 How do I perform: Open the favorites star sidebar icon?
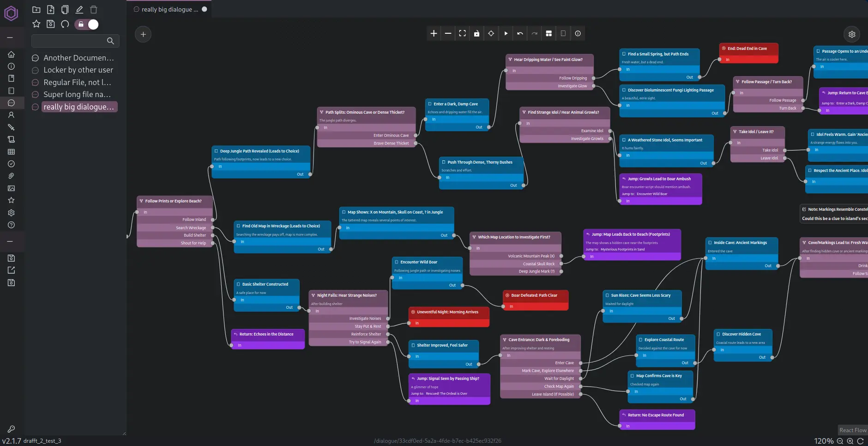tap(11, 200)
